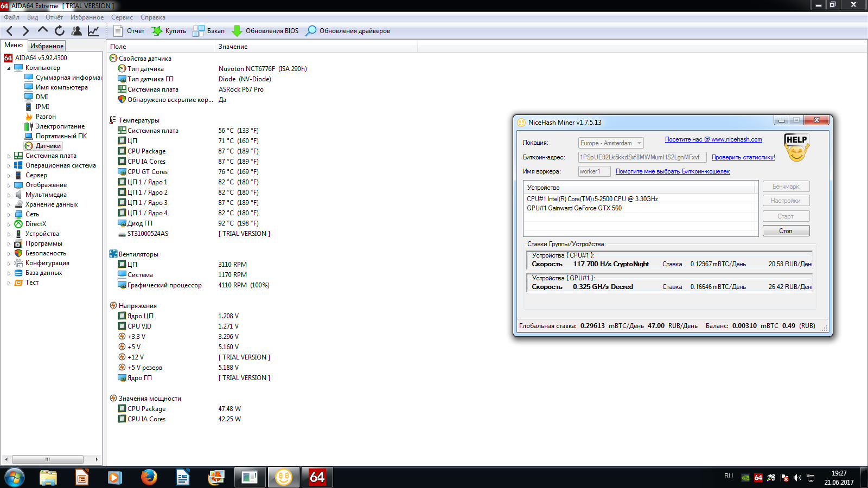This screenshot has height=488, width=868.
Task: Click the Forward navigation arrow in AIDA64
Action: (x=25, y=31)
